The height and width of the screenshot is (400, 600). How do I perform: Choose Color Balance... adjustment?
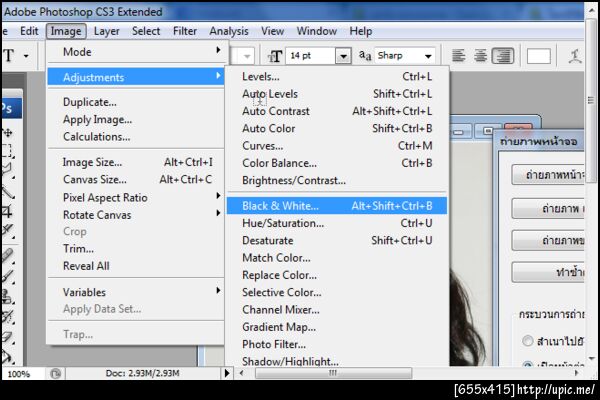[337, 163]
